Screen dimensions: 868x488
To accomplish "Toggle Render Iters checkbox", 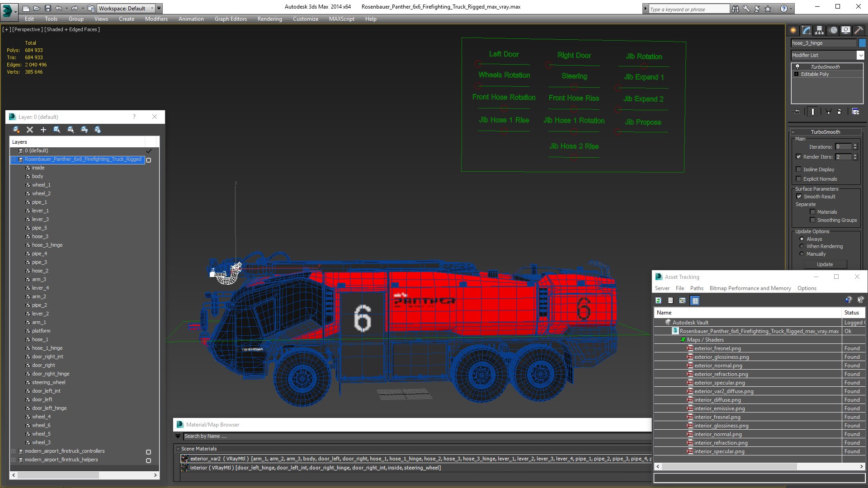I will coord(798,157).
